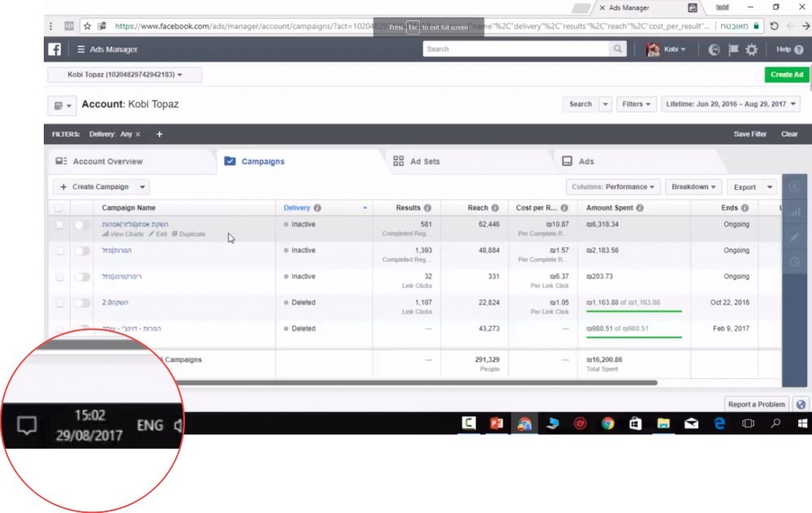Click Save Filter
Viewport: 812px width, 513px height.
[x=749, y=134]
